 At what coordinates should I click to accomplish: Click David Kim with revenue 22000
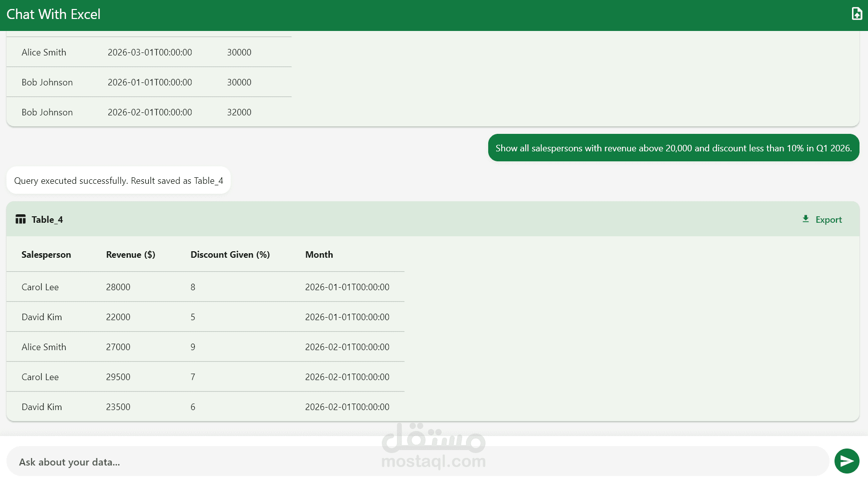[x=41, y=317]
